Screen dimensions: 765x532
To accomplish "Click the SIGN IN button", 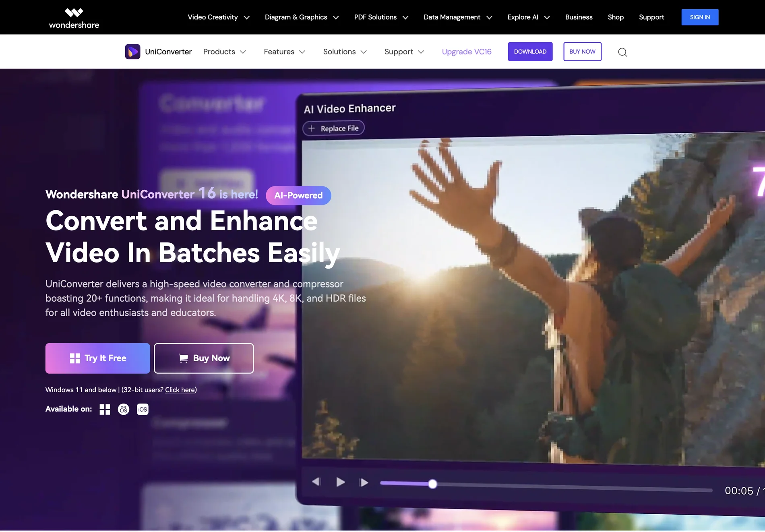I will tap(700, 17).
